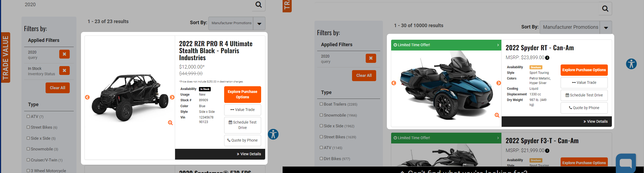Click Value Trade on Spyder RT card
The image size is (644, 173).
pyautogui.click(x=584, y=82)
